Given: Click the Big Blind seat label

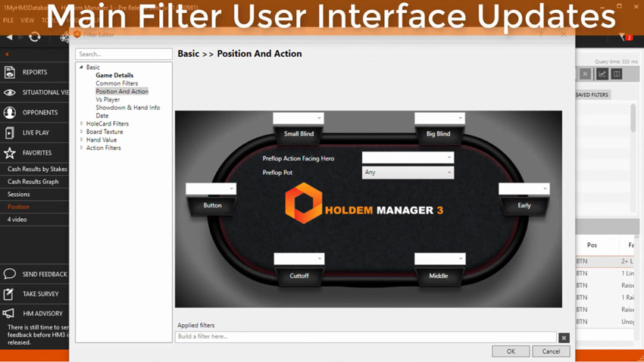Looking at the screenshot, I should pos(438,134).
